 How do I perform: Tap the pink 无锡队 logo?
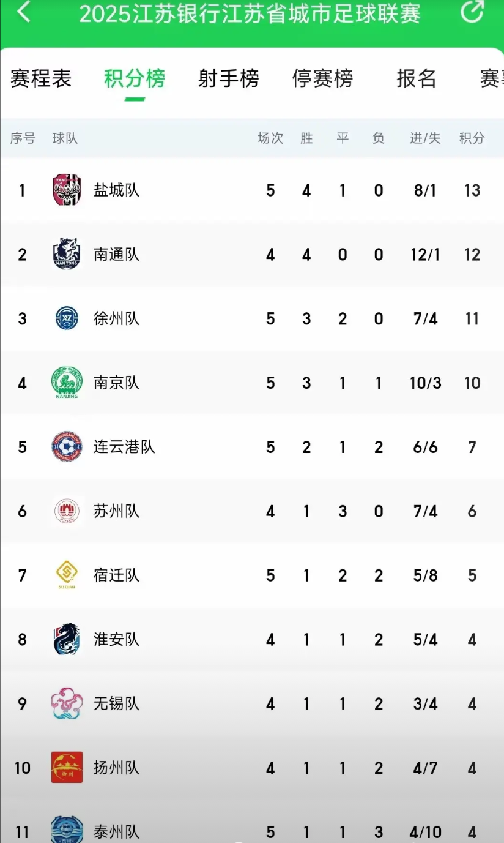point(67,703)
